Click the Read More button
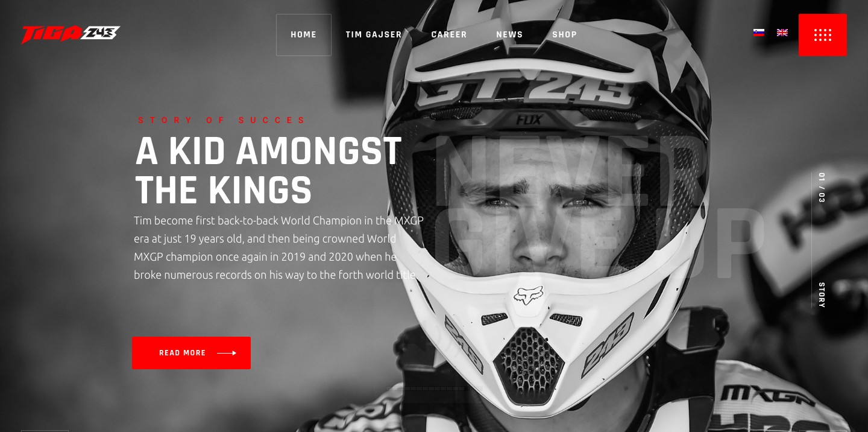 tap(191, 353)
